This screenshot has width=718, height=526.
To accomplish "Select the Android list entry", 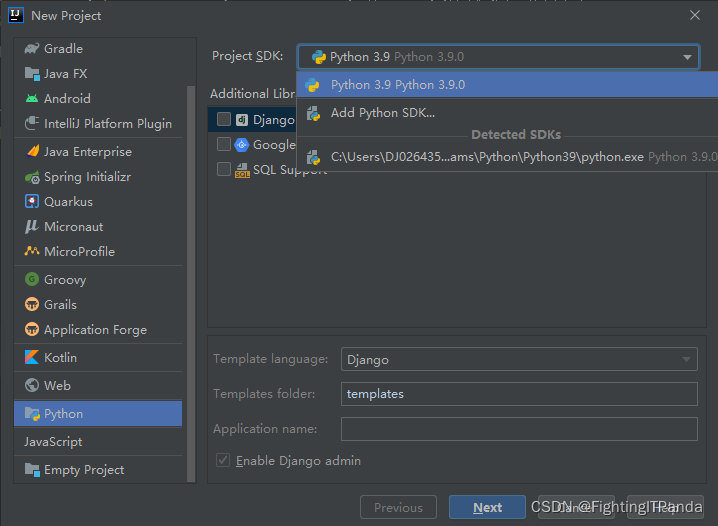I will coord(98,98).
